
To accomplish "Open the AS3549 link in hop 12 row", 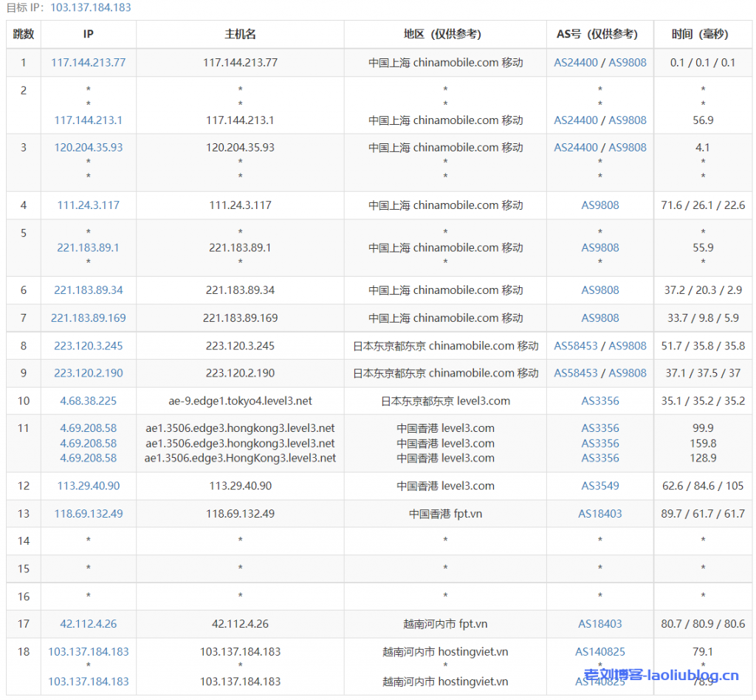I will point(599,486).
